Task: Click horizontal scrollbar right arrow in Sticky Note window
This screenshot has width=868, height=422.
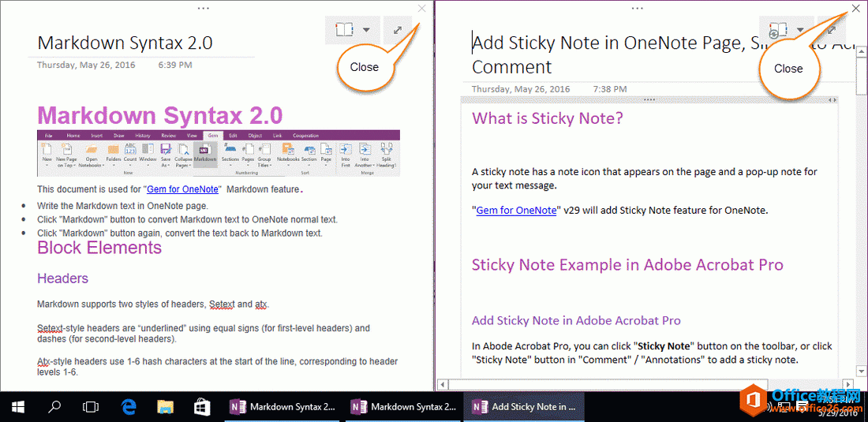Action: click(x=847, y=383)
